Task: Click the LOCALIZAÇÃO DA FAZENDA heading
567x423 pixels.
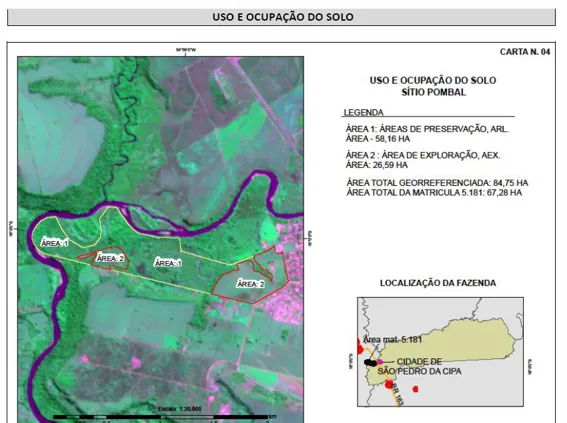Action: click(x=438, y=283)
